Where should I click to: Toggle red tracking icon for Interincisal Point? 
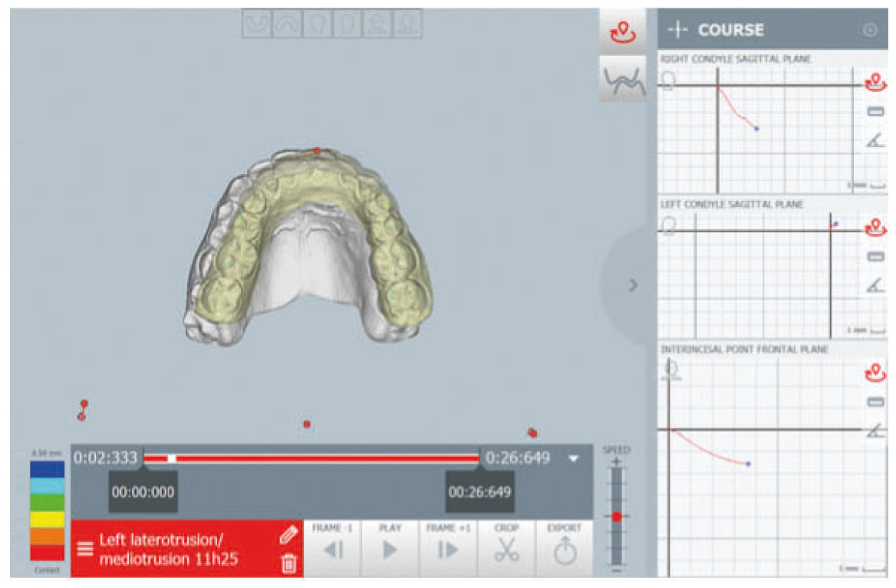click(x=875, y=373)
